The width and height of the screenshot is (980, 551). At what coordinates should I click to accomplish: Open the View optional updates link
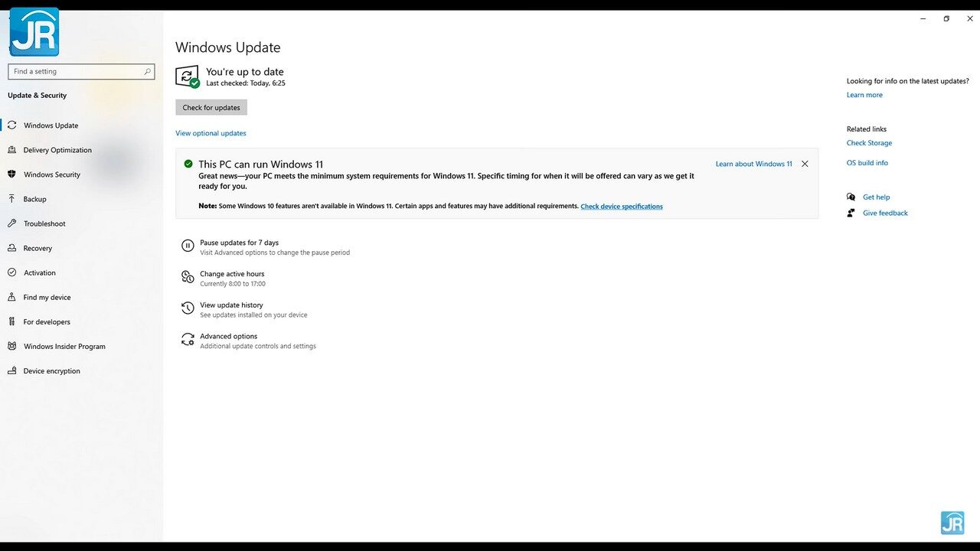click(211, 133)
